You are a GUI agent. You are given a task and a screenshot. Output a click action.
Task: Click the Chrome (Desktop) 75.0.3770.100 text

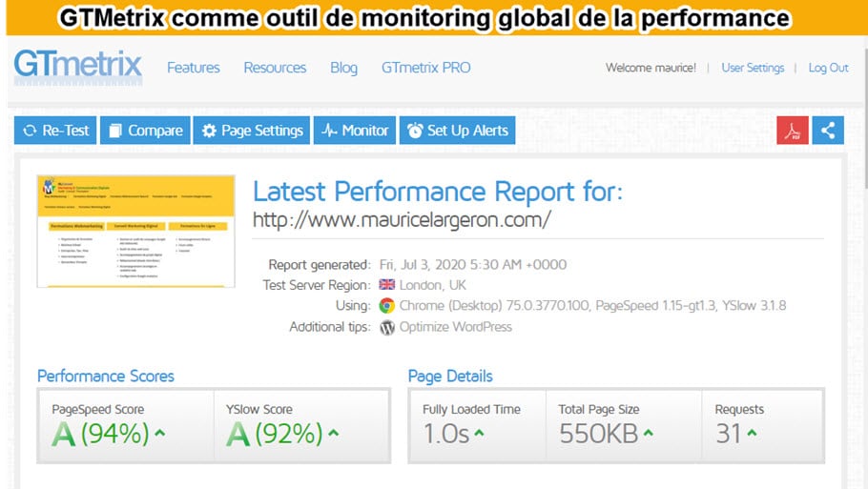(494, 305)
